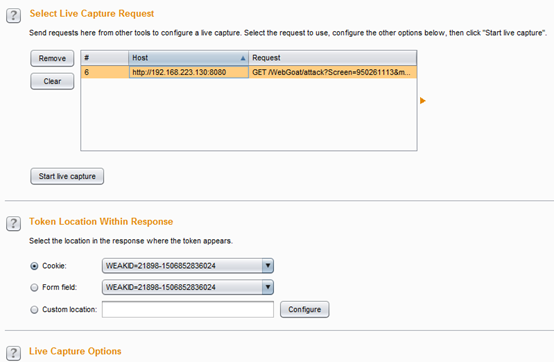This screenshot has width=554, height=362.
Task: Click the Request column header
Action: pyautogui.click(x=332, y=58)
